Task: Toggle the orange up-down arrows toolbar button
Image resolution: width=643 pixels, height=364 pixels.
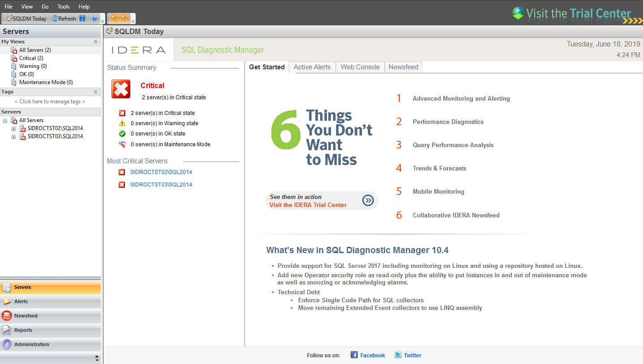Action: point(125,18)
